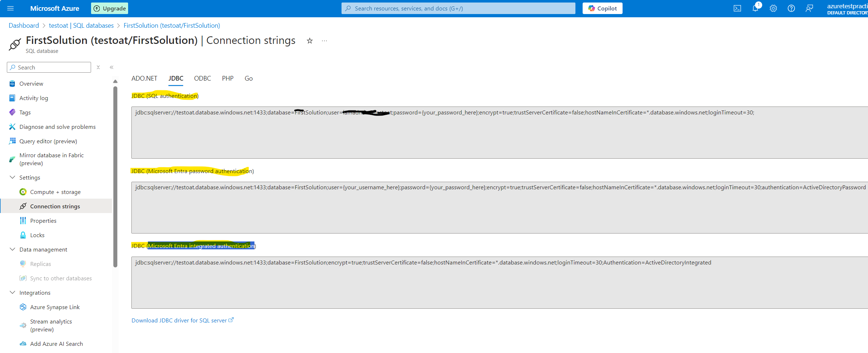Open database Properties
The image size is (868, 353).
click(x=44, y=220)
